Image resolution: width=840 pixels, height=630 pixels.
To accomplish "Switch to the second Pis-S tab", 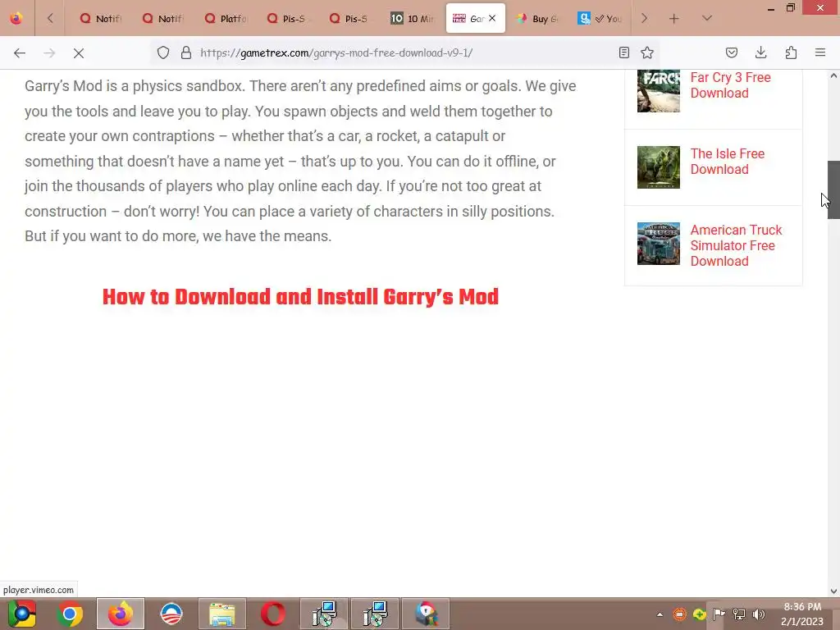I will [349, 19].
